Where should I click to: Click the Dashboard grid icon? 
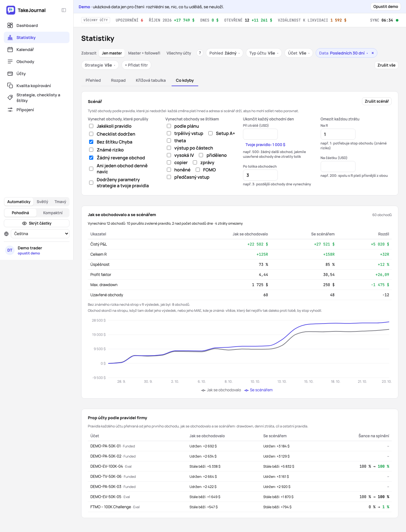click(x=10, y=25)
